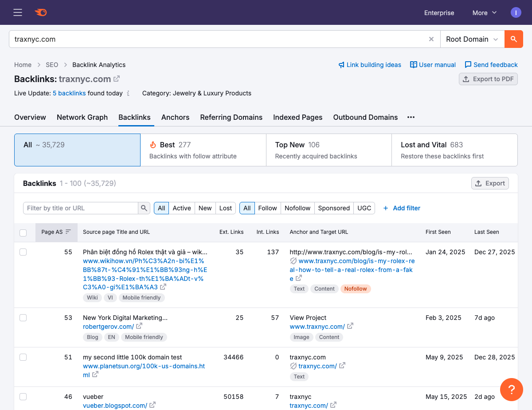Click the Semrush flame logo
Image resolution: width=532 pixels, height=410 pixels.
point(41,12)
